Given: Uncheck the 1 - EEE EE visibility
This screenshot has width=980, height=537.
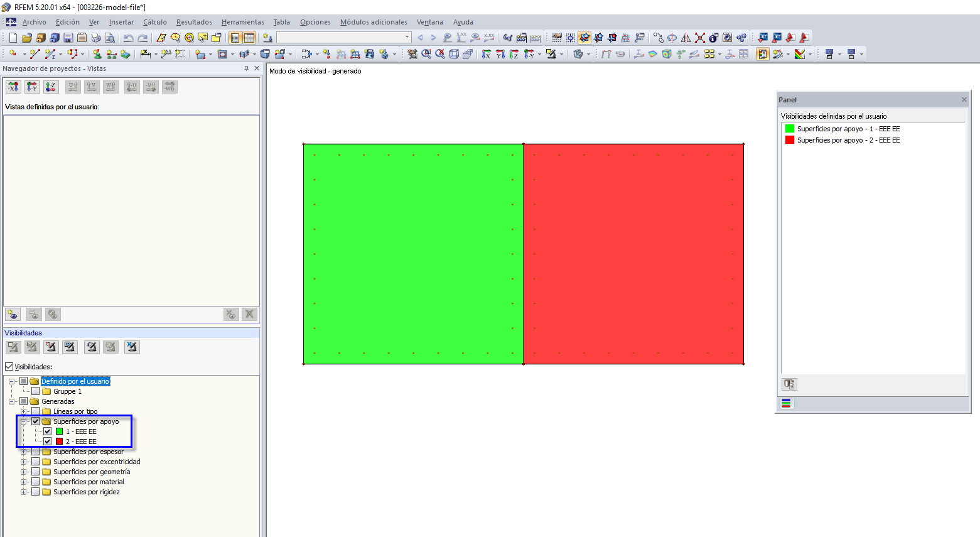Looking at the screenshot, I should point(48,431).
